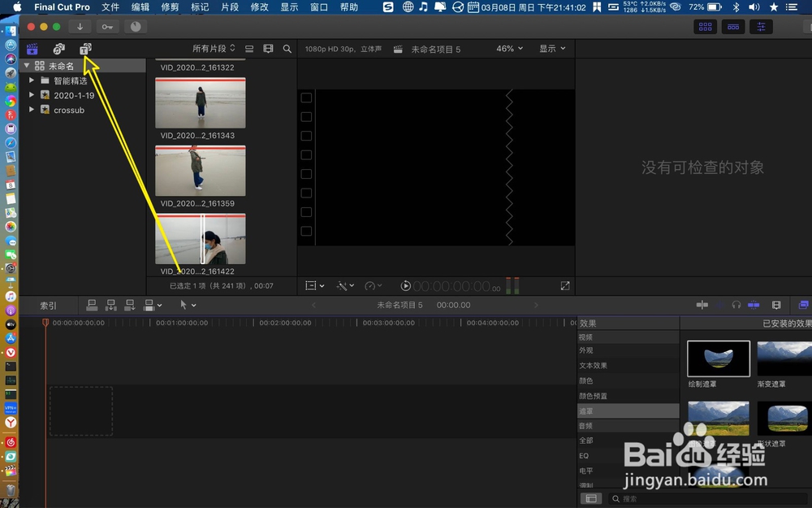Toggle solo headphones icon

[x=736, y=305]
